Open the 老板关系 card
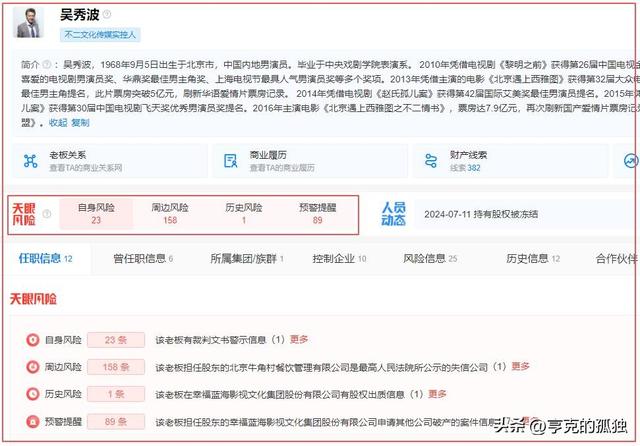Image resolution: width=640 pixels, height=446 pixels. [109, 161]
